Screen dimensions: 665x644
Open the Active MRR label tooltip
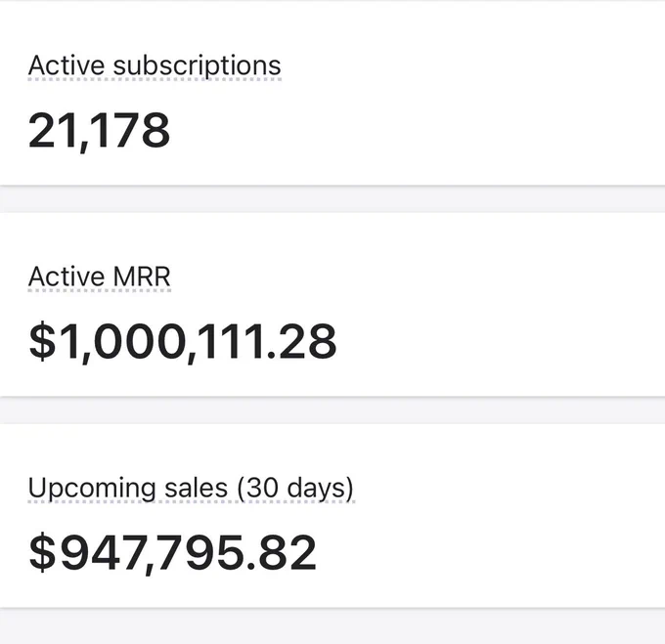point(99,277)
